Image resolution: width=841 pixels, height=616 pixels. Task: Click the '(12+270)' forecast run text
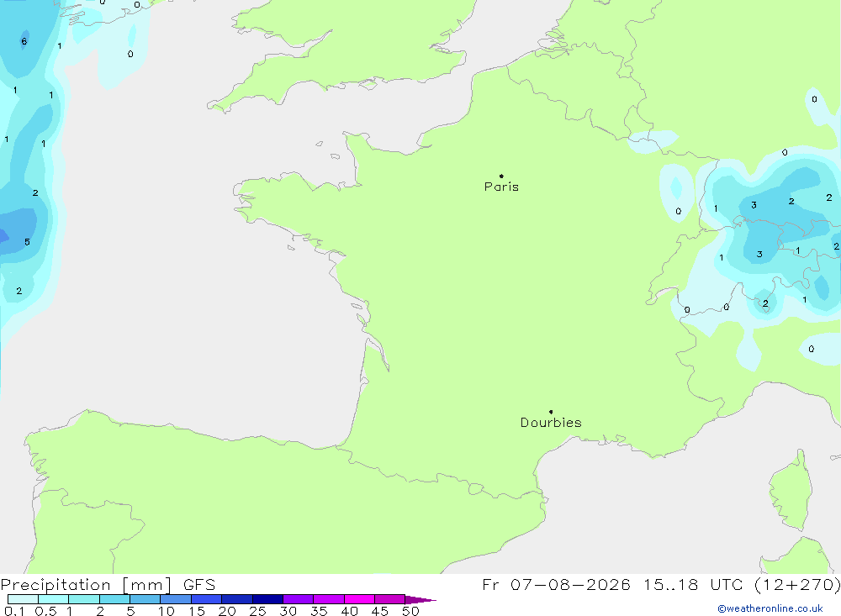[797, 585]
